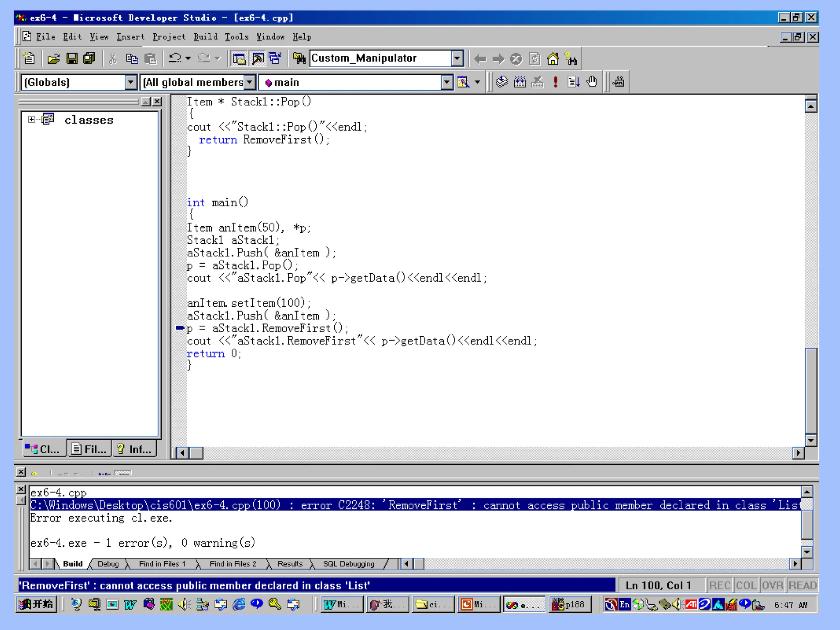Open the File menu
This screenshot has width=840, height=630.
coord(46,37)
